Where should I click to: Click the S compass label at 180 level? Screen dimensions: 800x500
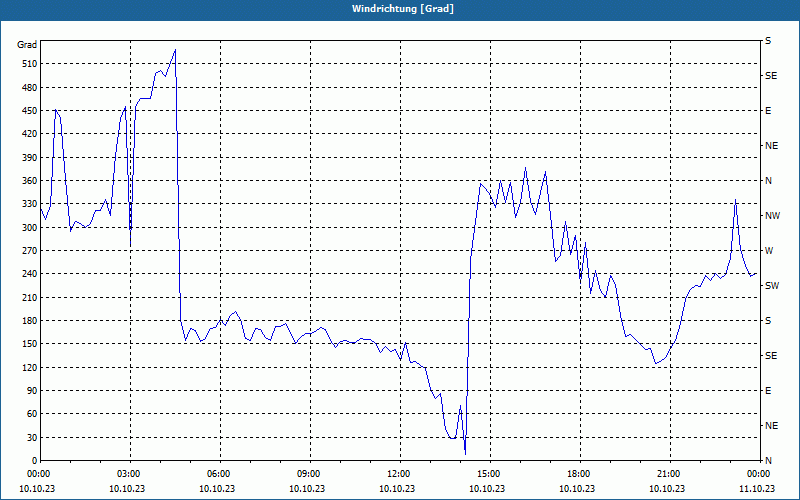click(x=768, y=321)
